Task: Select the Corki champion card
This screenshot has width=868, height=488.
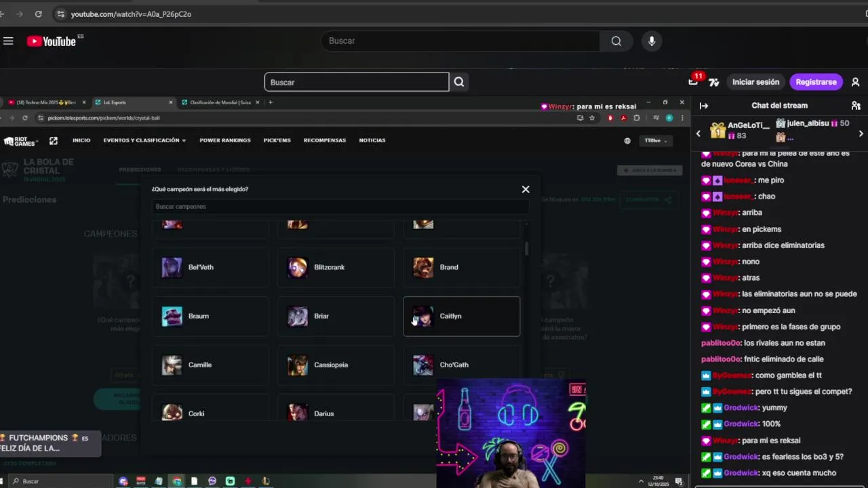Action: pyautogui.click(x=210, y=409)
